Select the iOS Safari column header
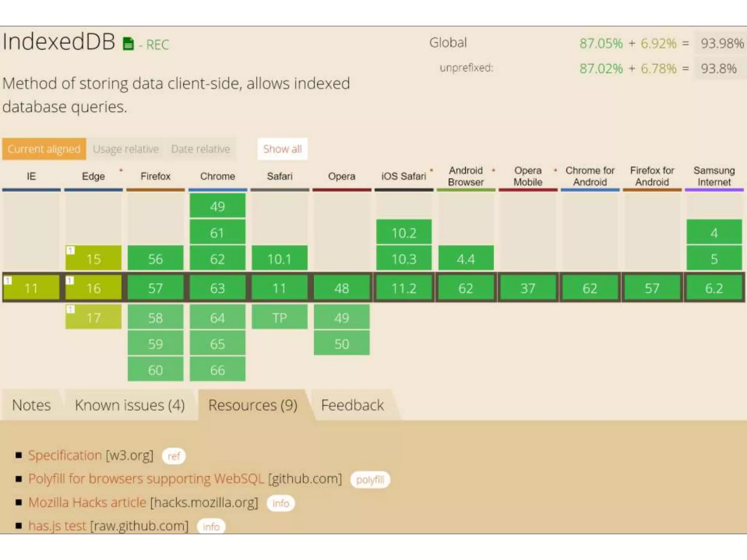Image resolution: width=747 pixels, height=560 pixels. pos(404,176)
